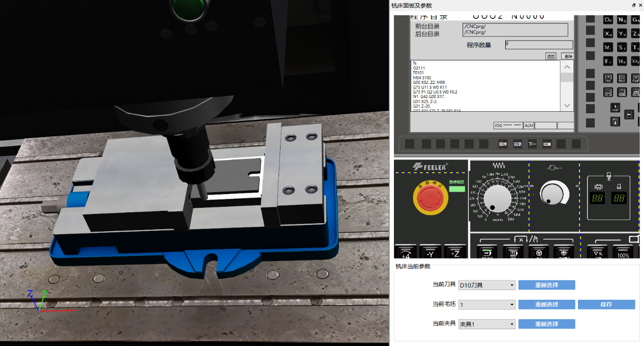Select program line T0101
Image resolution: width=644 pixels, height=346 pixels.
pos(418,73)
